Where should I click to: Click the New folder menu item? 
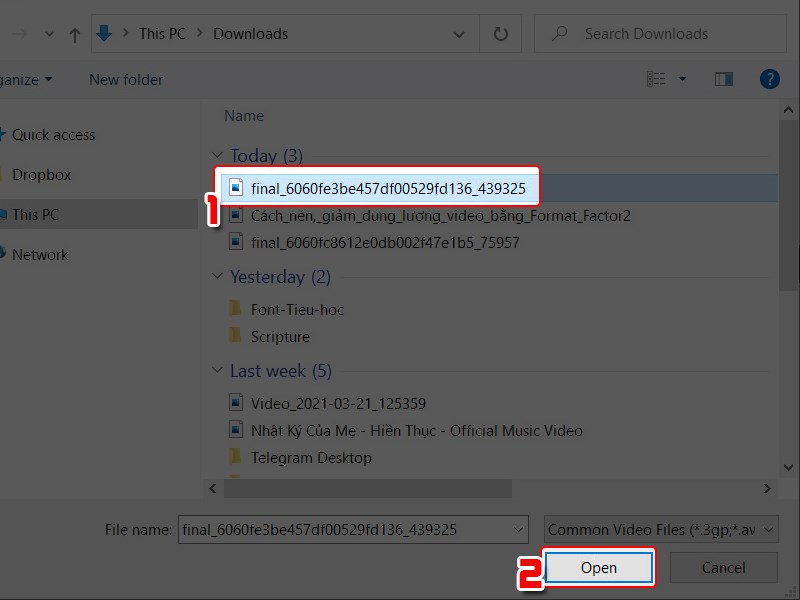coord(126,79)
